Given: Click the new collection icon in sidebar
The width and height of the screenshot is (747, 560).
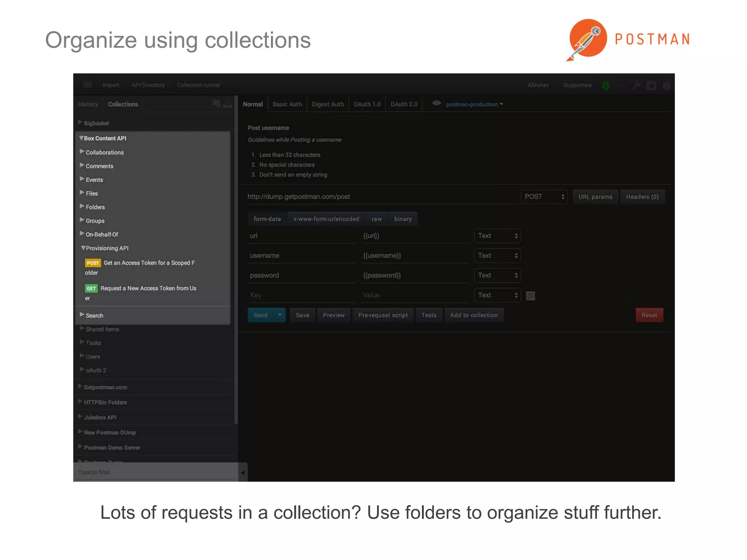Looking at the screenshot, I should tap(217, 104).
